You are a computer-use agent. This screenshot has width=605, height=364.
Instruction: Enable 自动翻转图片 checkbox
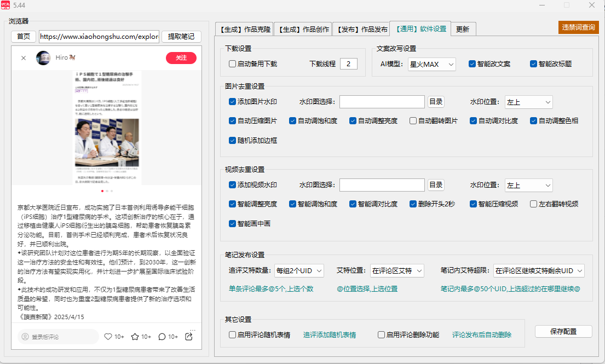pyautogui.click(x=414, y=120)
